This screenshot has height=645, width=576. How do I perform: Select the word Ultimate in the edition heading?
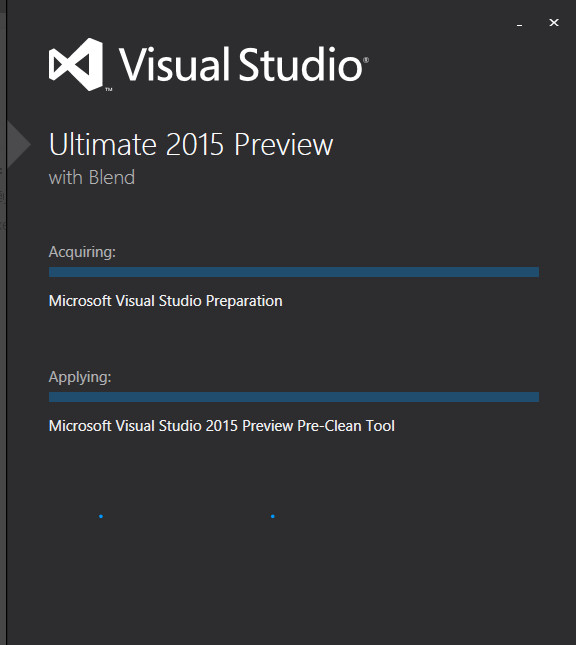[x=103, y=144]
